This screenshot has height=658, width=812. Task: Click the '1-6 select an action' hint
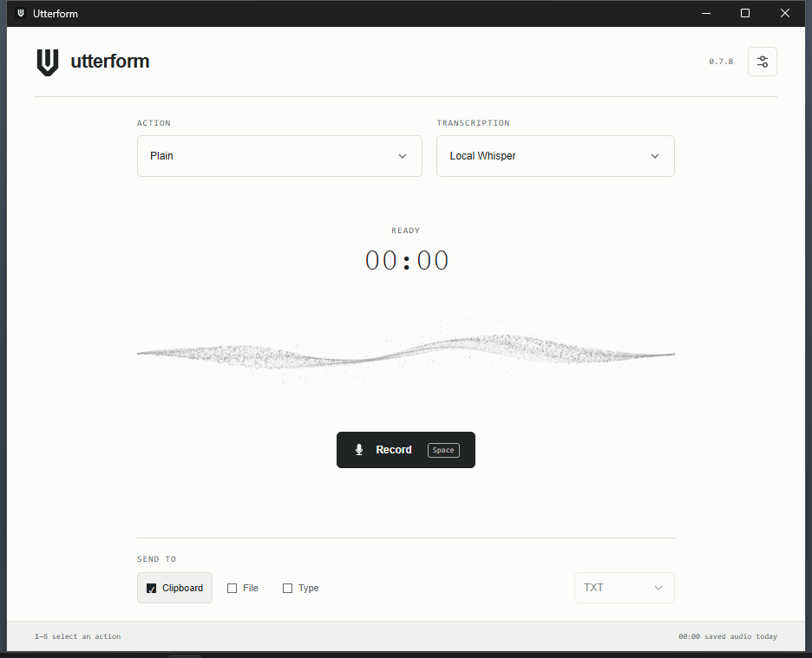(78, 636)
